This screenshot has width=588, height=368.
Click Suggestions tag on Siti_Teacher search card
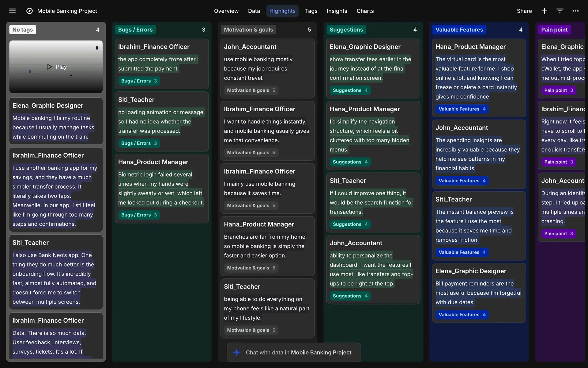(x=350, y=224)
